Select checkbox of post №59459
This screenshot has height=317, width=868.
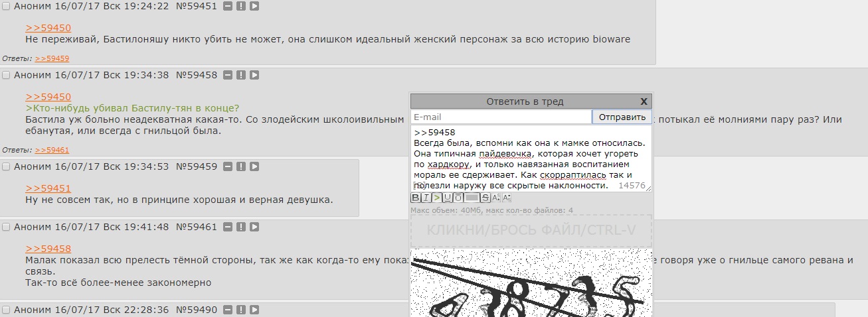tap(6, 167)
